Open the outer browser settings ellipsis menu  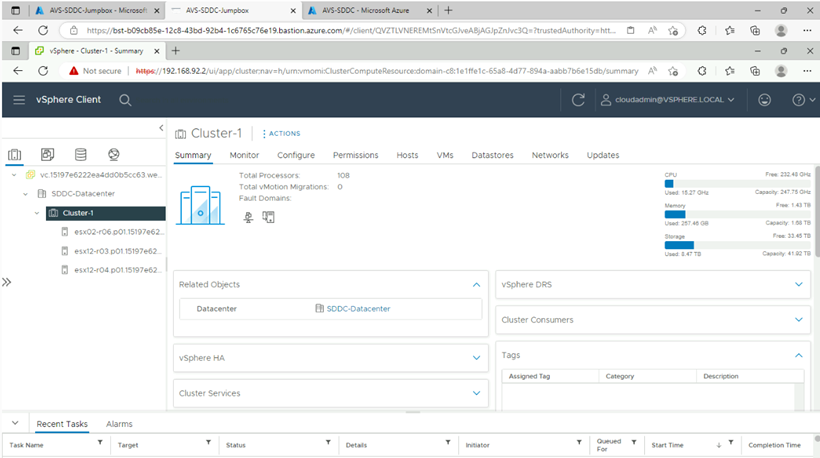807,30
